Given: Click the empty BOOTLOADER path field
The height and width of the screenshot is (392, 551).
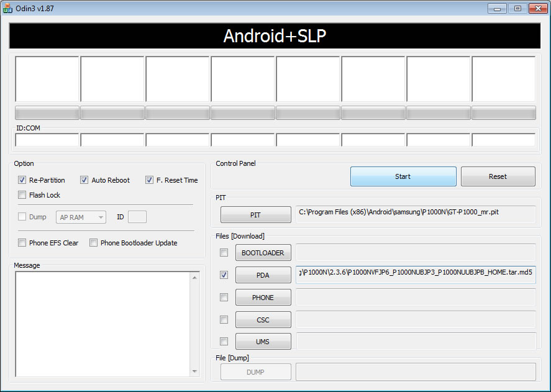Looking at the screenshot, I should (x=416, y=252).
